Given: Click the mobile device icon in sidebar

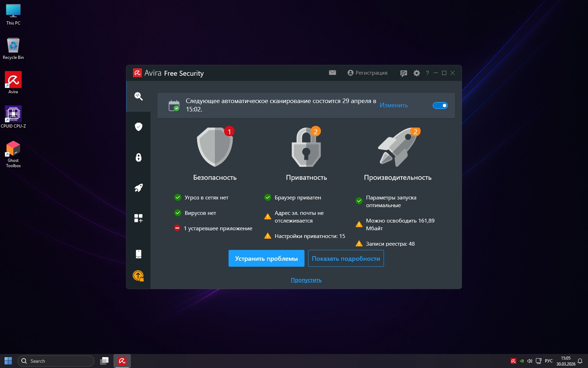Looking at the screenshot, I should pos(139,254).
